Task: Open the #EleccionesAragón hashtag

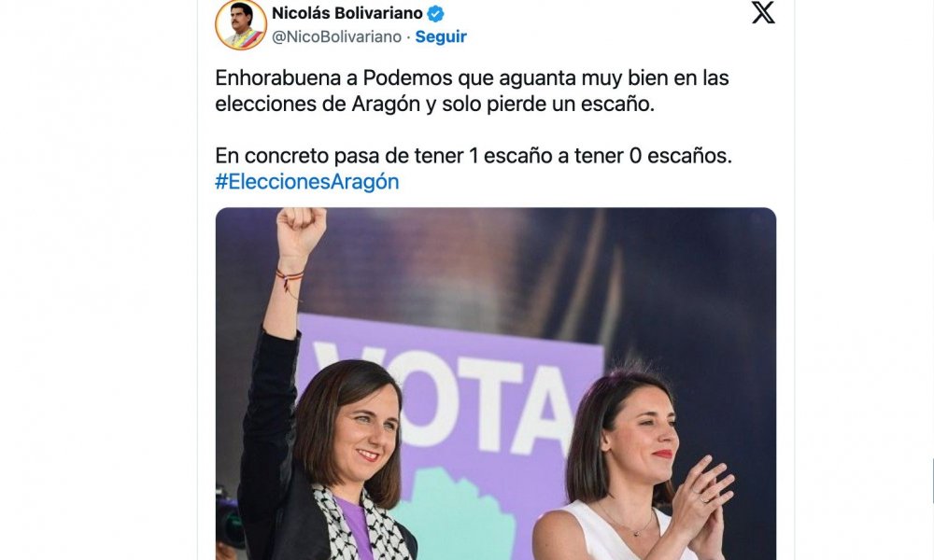Action: (x=306, y=181)
